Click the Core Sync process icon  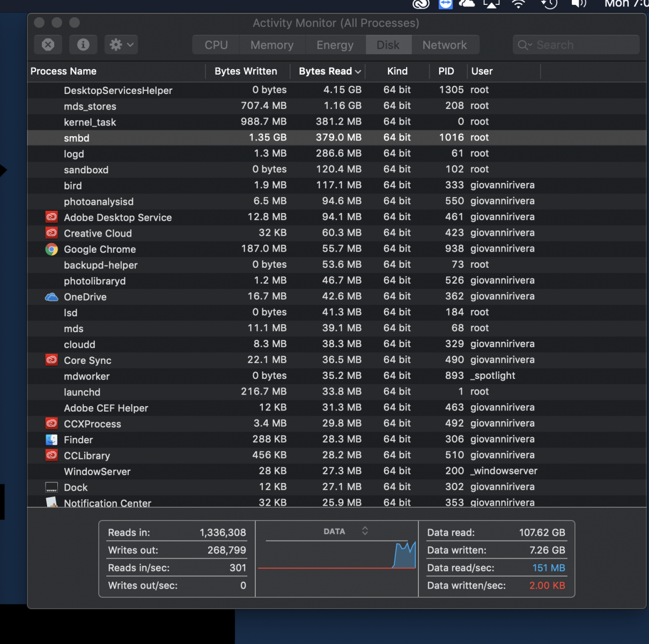coord(51,360)
